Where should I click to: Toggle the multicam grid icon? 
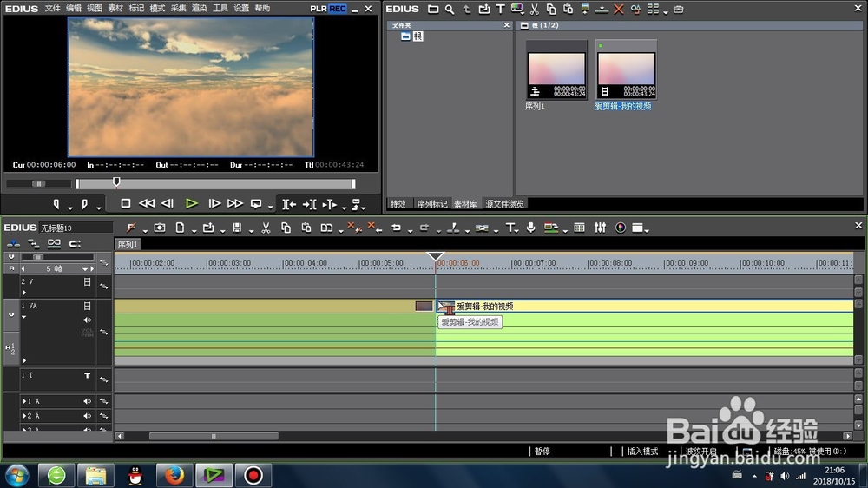[x=580, y=228]
